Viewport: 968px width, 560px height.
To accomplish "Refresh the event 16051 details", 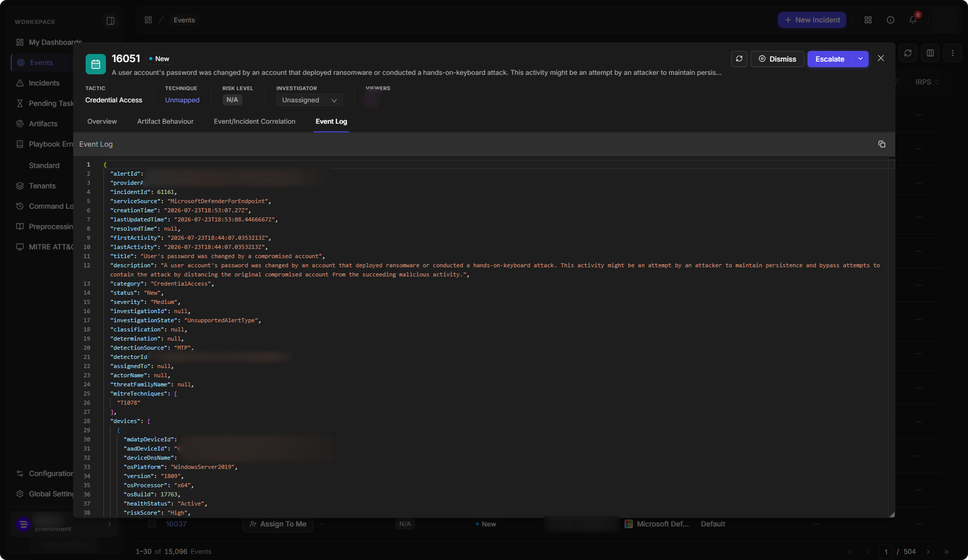I will pos(739,59).
